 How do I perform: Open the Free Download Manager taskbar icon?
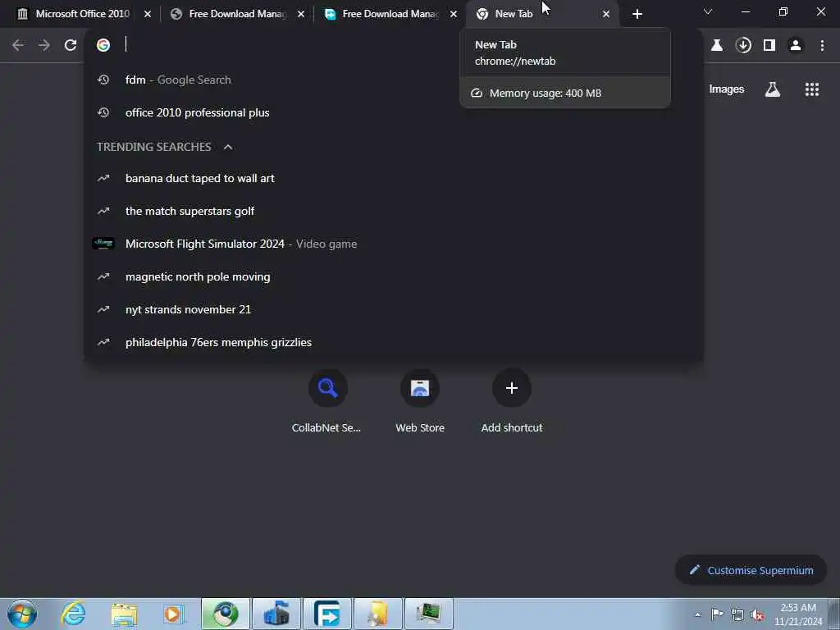coord(327,614)
